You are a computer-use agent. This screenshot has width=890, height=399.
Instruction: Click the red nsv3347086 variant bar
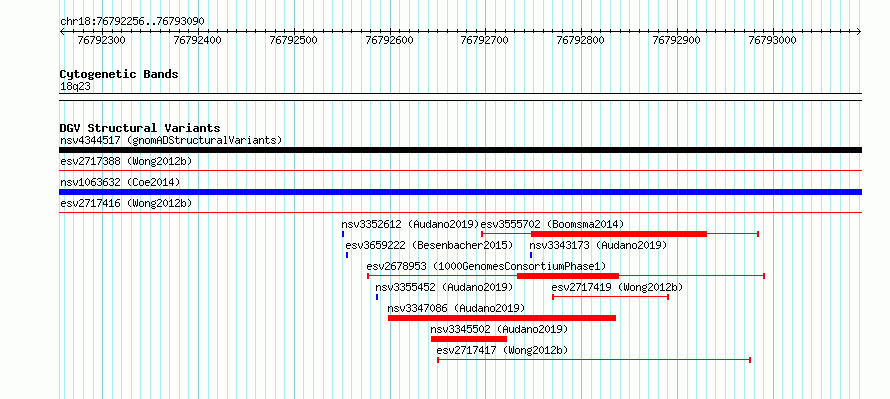(x=502, y=318)
